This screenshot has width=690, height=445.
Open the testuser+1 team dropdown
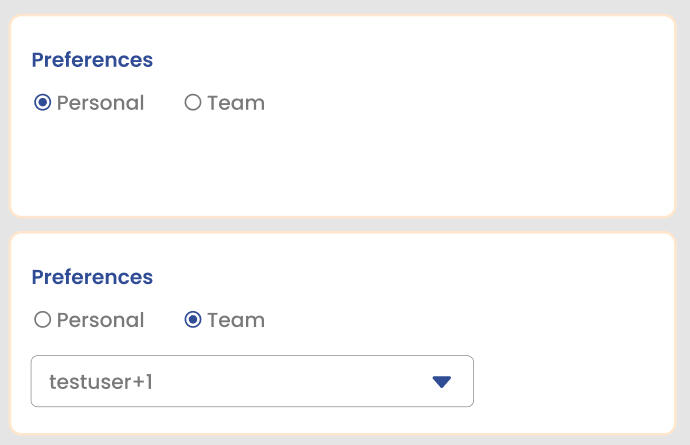(x=252, y=381)
